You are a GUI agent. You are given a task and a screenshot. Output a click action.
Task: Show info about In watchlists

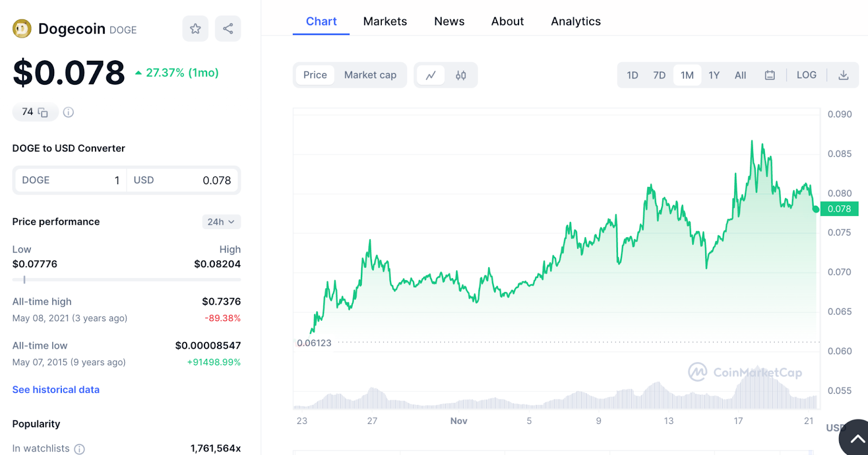(x=79, y=449)
